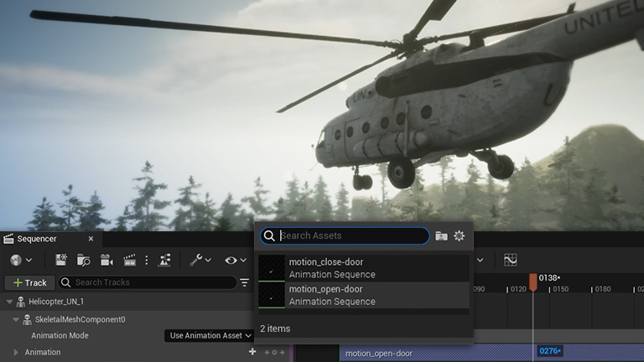Viewport: 644px width, 362px height.
Task: Collapse the Helicopter_UN_1 track
Action: coord(9,302)
